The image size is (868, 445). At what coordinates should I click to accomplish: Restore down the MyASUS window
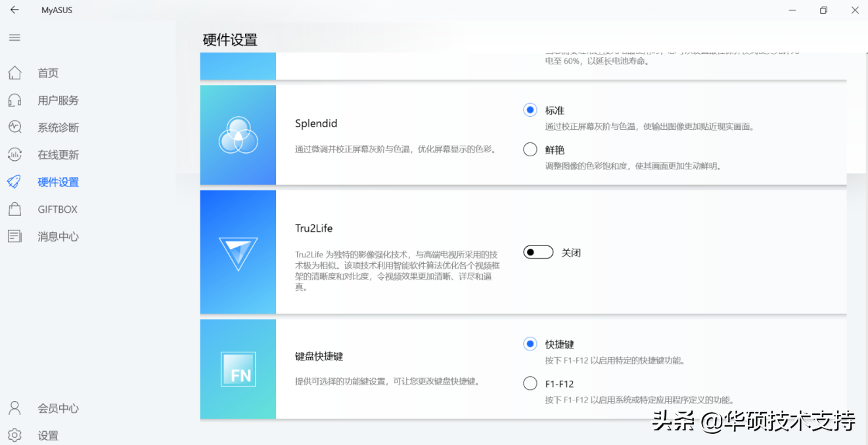tap(823, 10)
